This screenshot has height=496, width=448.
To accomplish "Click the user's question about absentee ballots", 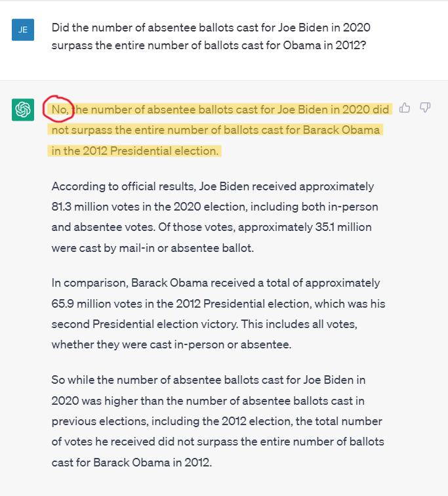I will (214, 37).
